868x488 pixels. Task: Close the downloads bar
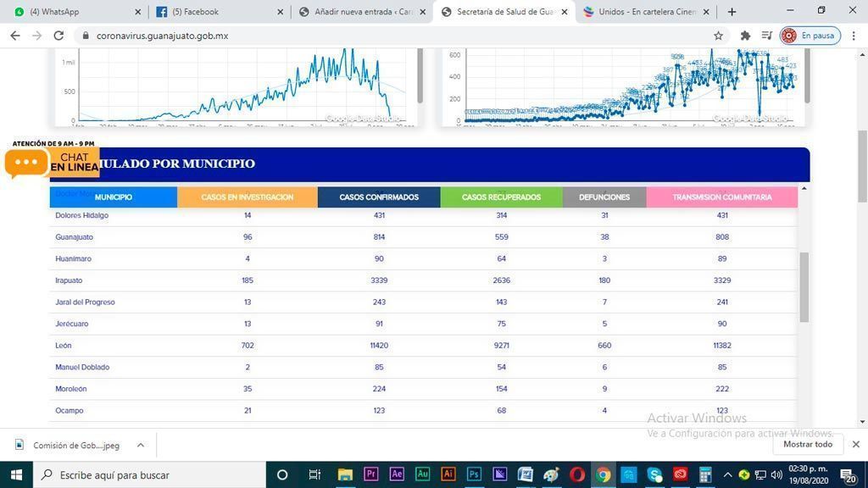pos(856,444)
